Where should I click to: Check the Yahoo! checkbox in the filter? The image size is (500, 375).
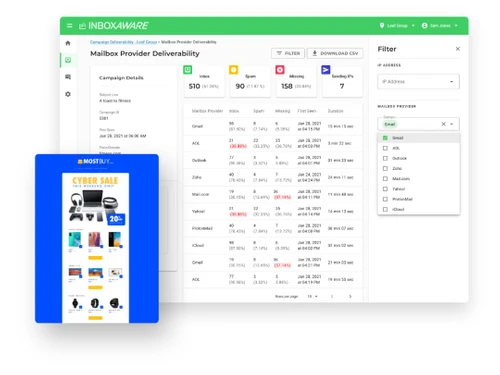pyautogui.click(x=385, y=189)
